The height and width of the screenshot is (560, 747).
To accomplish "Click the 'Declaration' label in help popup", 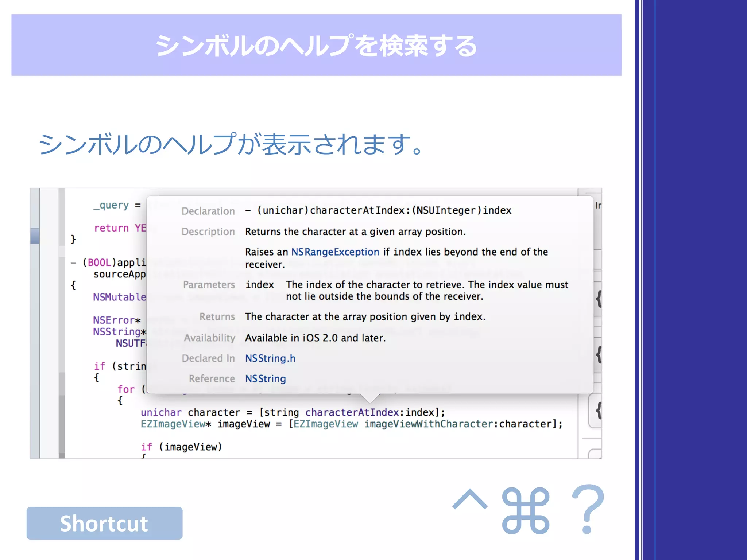I will 208,211.
